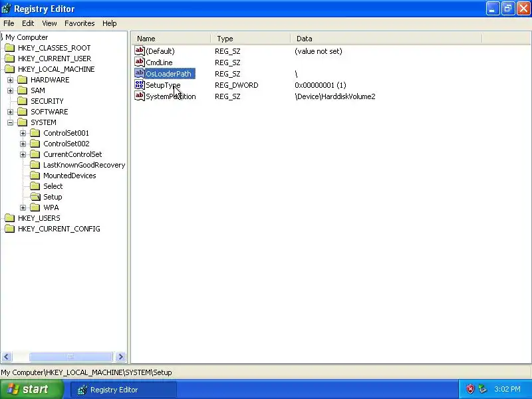The width and height of the screenshot is (532, 399).
Task: Expand the SOFTWARE key
Action: click(x=10, y=112)
